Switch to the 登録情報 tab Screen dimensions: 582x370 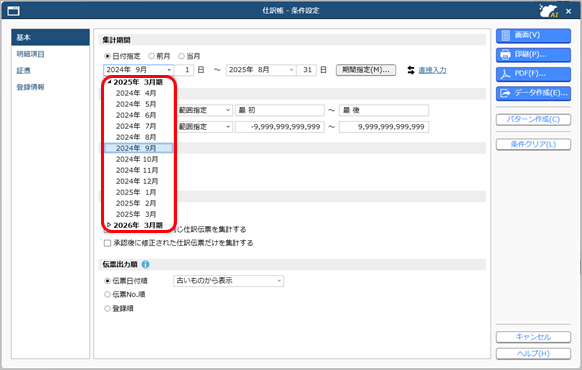pos(30,87)
